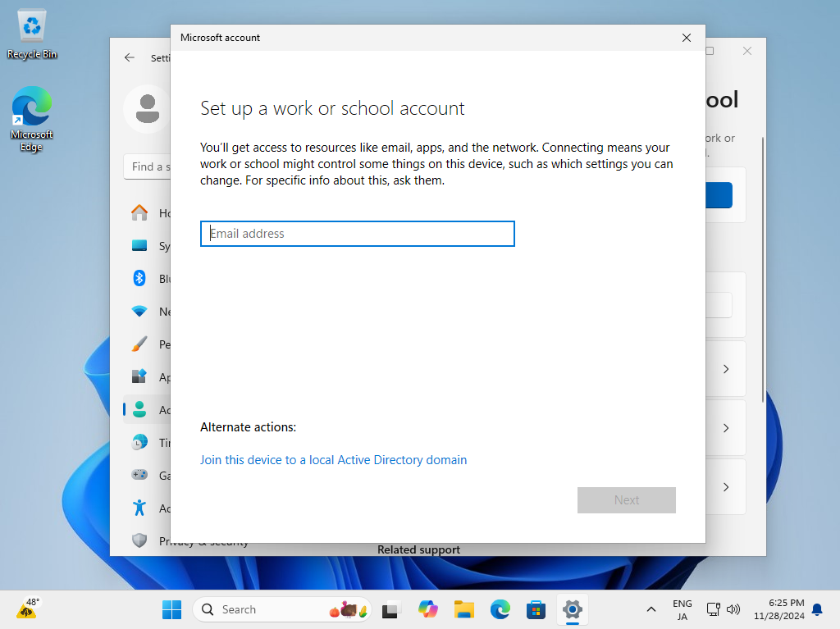Launch Copilot from the taskbar
This screenshot has height=629, width=840.
[427, 609]
